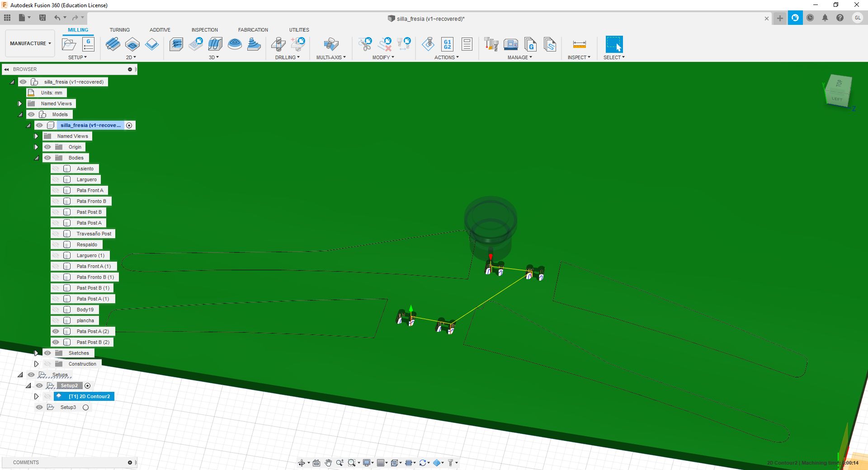Viewport: 868px width, 470px height.
Task: Select the Face milling tool
Action: point(152,44)
